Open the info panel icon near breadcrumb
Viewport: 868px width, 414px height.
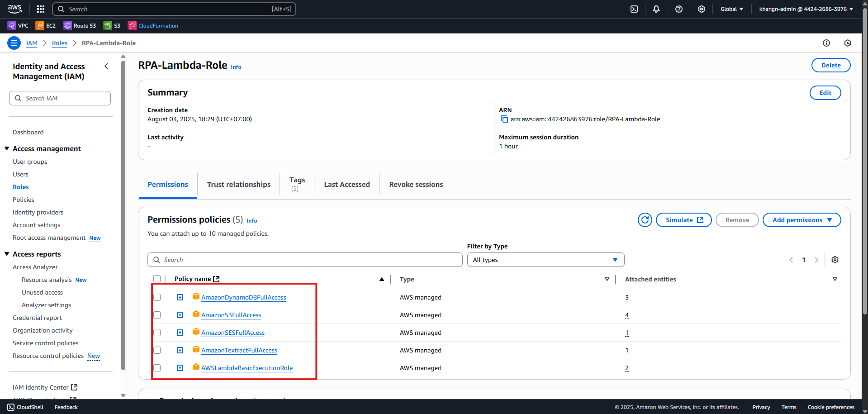click(x=826, y=43)
